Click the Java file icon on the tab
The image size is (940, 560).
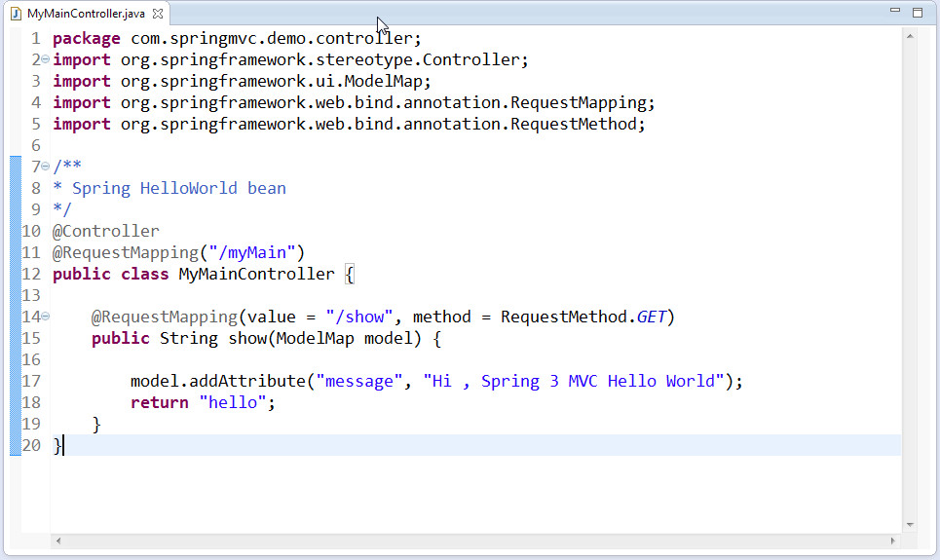point(16,14)
